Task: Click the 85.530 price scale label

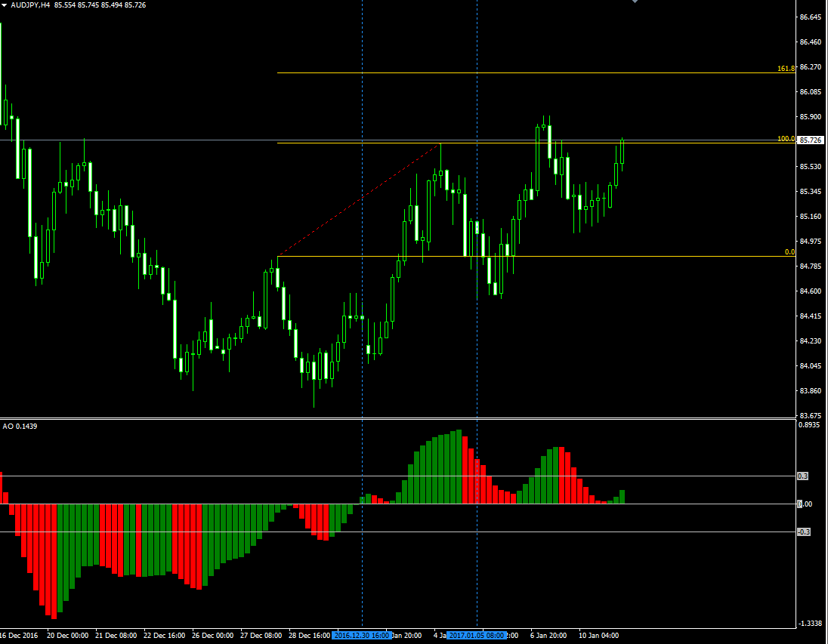Action: [811, 167]
